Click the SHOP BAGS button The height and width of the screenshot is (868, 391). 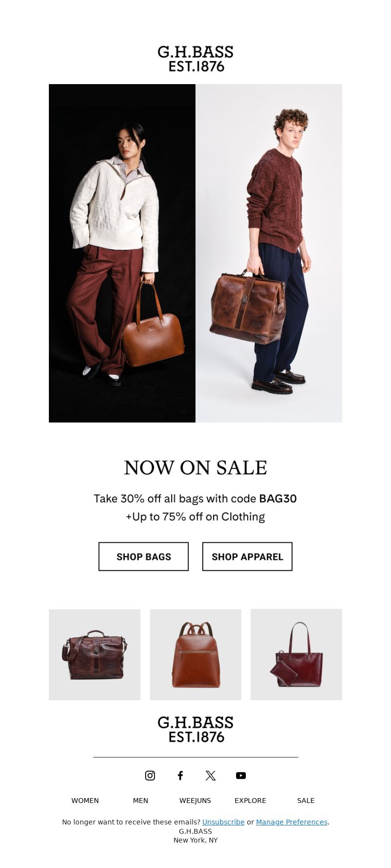[x=144, y=556]
